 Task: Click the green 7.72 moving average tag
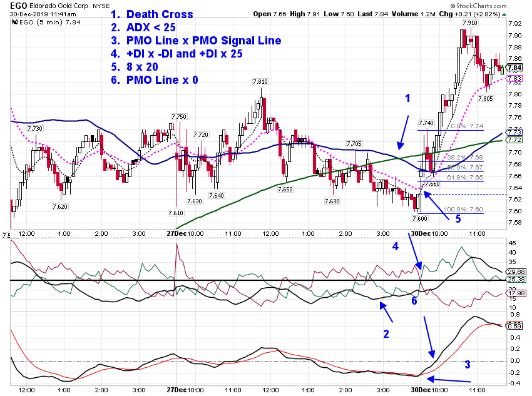tap(514, 140)
